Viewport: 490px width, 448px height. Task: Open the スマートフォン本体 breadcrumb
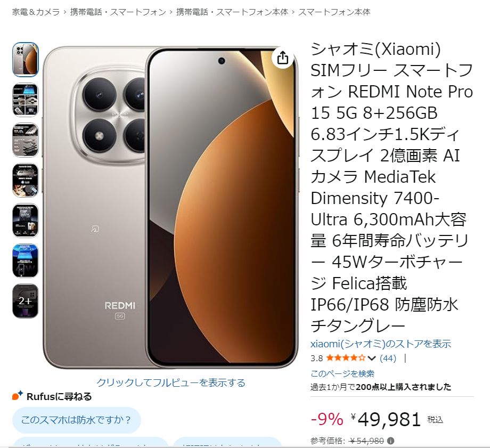334,12
